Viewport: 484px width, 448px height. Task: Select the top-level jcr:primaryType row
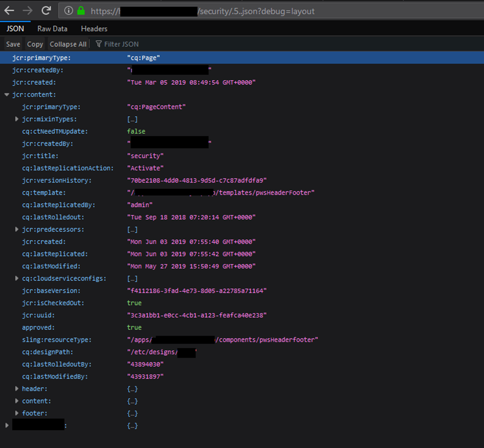tap(242, 58)
